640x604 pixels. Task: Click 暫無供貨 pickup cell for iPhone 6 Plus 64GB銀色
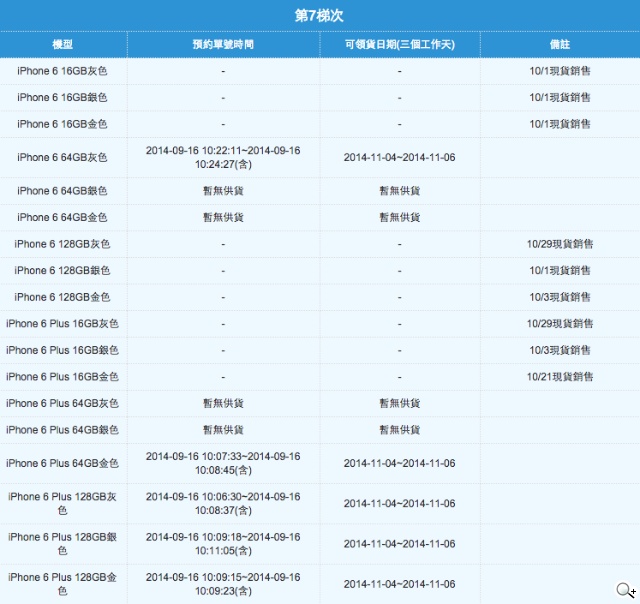point(400,430)
